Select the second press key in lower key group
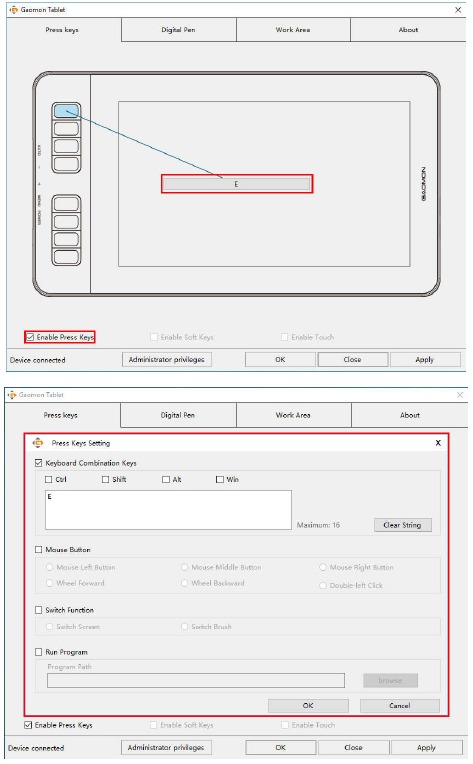The height and width of the screenshot is (764, 473). click(66, 222)
